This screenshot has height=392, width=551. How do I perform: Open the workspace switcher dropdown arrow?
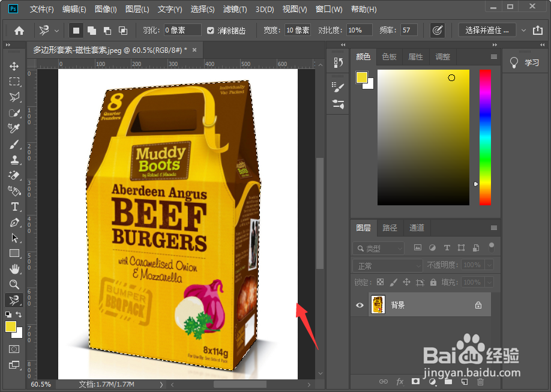[523, 31]
